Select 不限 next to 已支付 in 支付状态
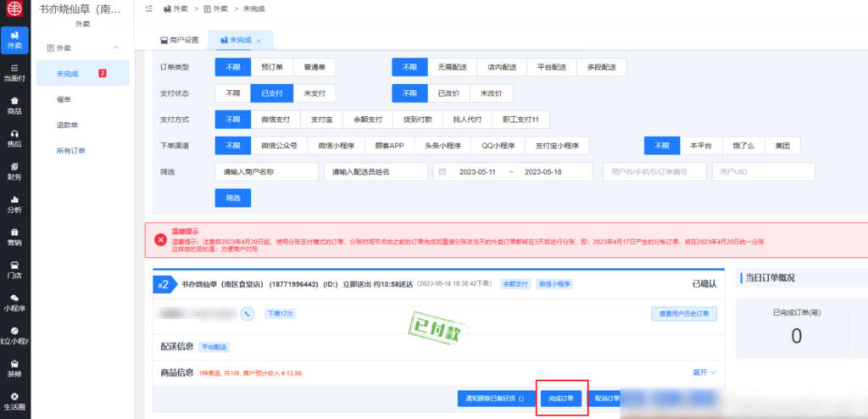The height and width of the screenshot is (419, 868). [232, 93]
